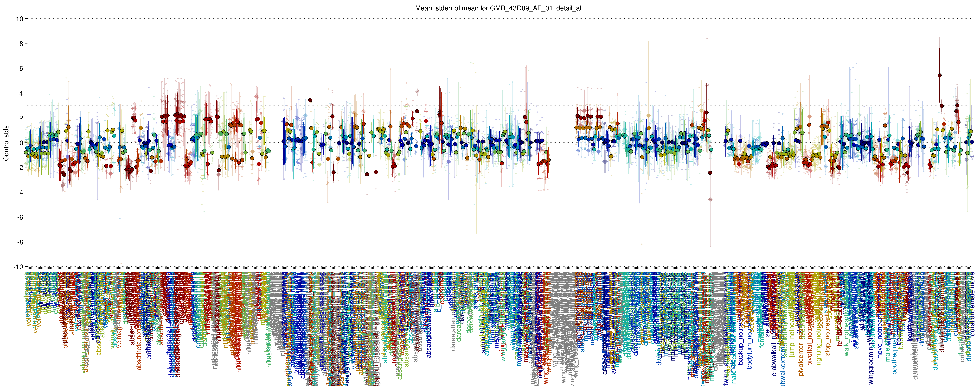Click the y-axis tick label '6'
The image size is (980, 386).
(x=21, y=68)
